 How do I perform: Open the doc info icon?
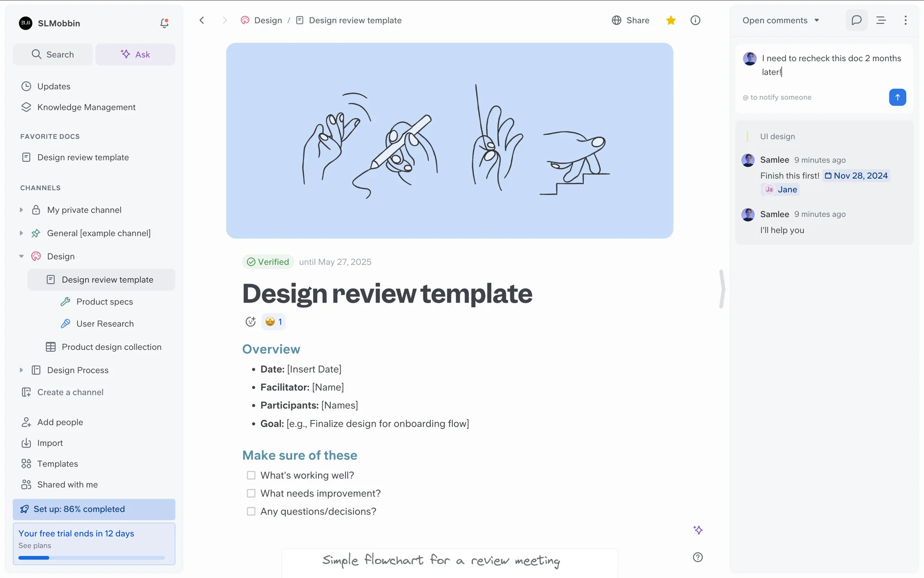click(695, 20)
